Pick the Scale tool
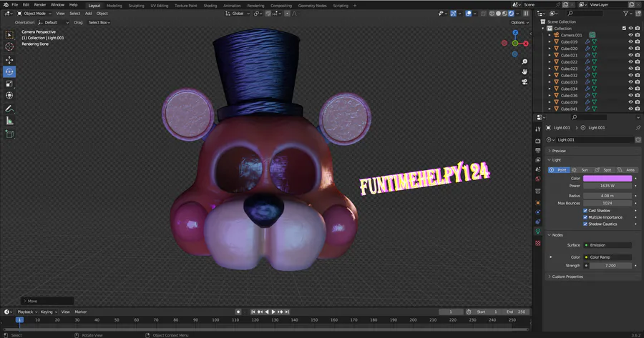This screenshot has height=338, width=644. [x=9, y=84]
